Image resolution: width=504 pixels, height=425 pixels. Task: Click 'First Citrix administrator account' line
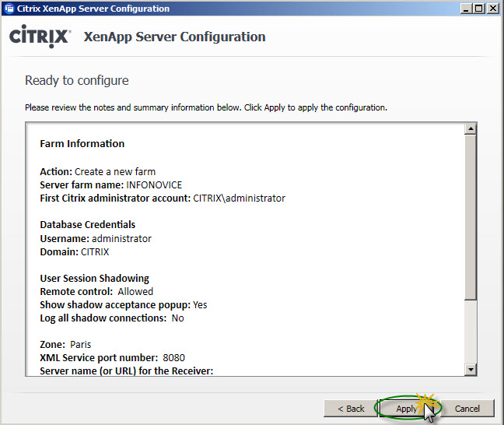163,198
